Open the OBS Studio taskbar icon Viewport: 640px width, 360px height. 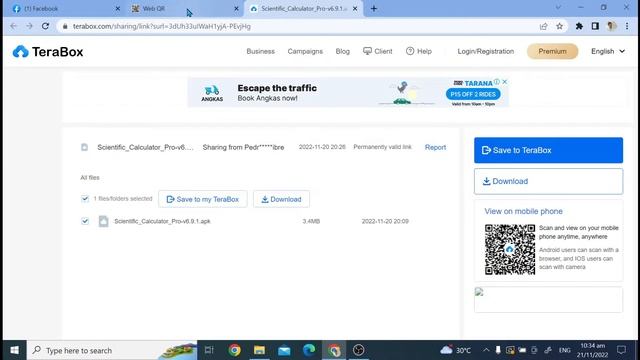coord(358,350)
